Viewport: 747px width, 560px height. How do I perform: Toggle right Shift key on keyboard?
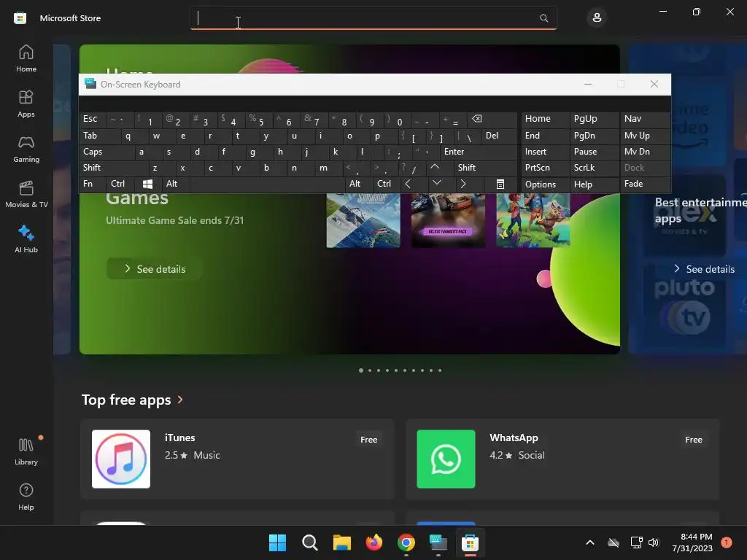(485, 168)
